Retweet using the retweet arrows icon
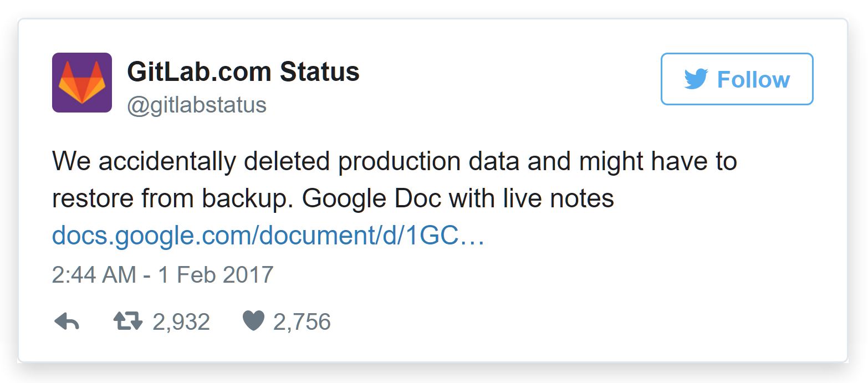Viewport: 868px width, 383px height. (x=128, y=321)
